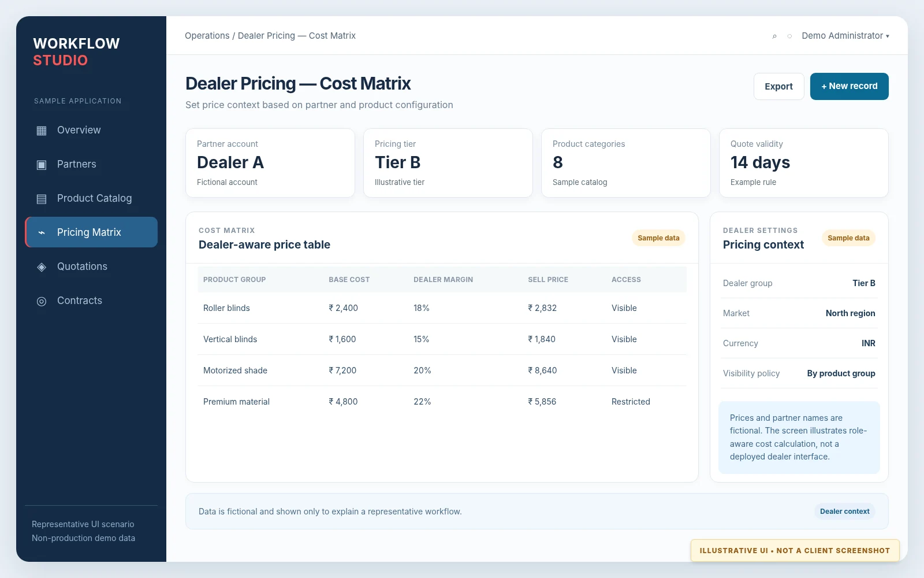Image resolution: width=924 pixels, height=578 pixels.
Task: Open Contracts from the sidebar menu
Action: click(x=80, y=301)
